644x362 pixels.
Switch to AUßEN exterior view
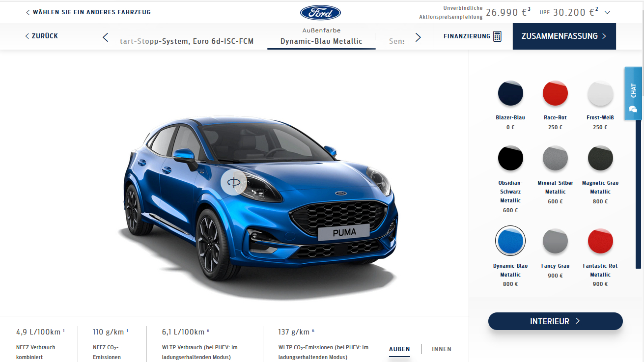pyautogui.click(x=399, y=349)
